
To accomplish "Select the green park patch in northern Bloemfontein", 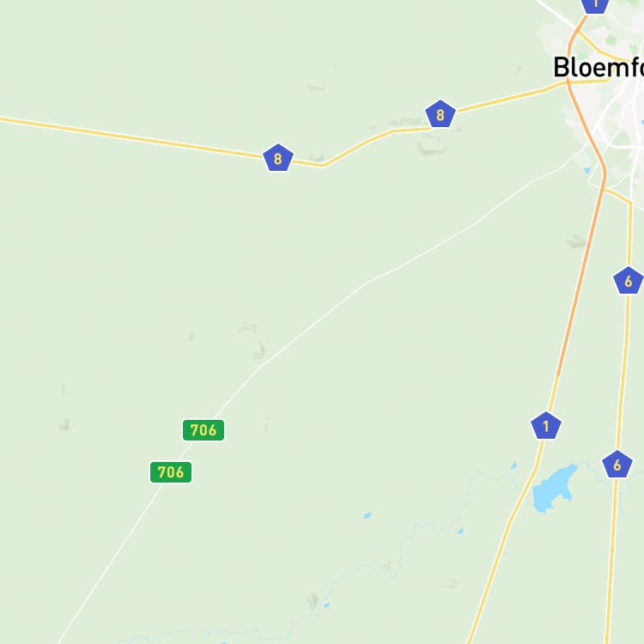I will click(611, 39).
